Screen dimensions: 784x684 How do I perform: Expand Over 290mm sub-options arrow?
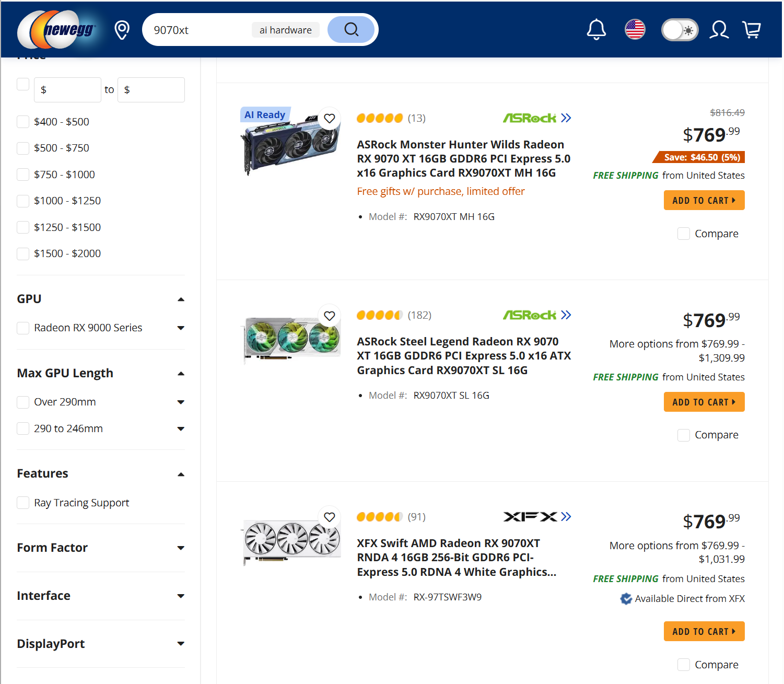[181, 402]
